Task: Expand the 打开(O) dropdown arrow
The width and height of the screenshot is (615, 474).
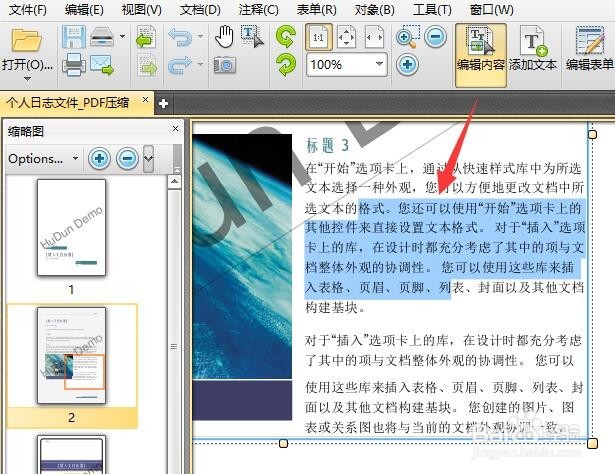Action: tap(27, 79)
